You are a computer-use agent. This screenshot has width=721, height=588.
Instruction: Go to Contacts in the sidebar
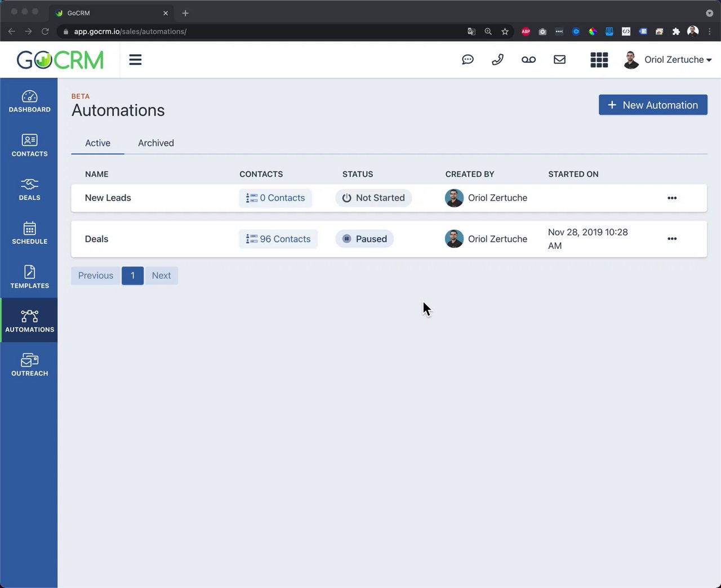(x=29, y=145)
